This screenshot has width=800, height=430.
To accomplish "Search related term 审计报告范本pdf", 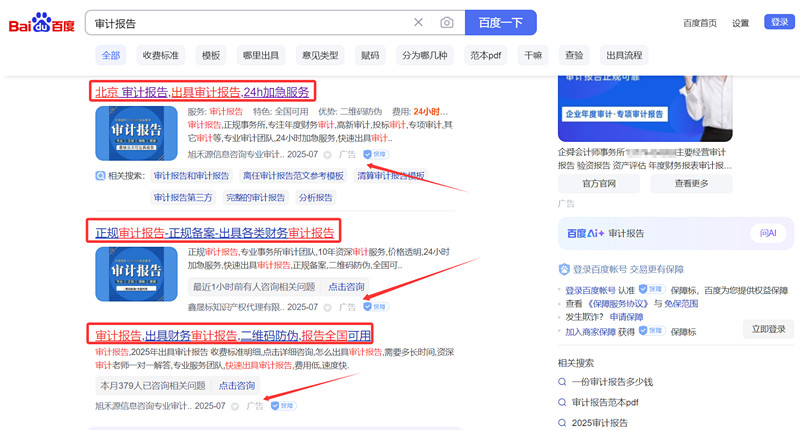I will point(605,402).
